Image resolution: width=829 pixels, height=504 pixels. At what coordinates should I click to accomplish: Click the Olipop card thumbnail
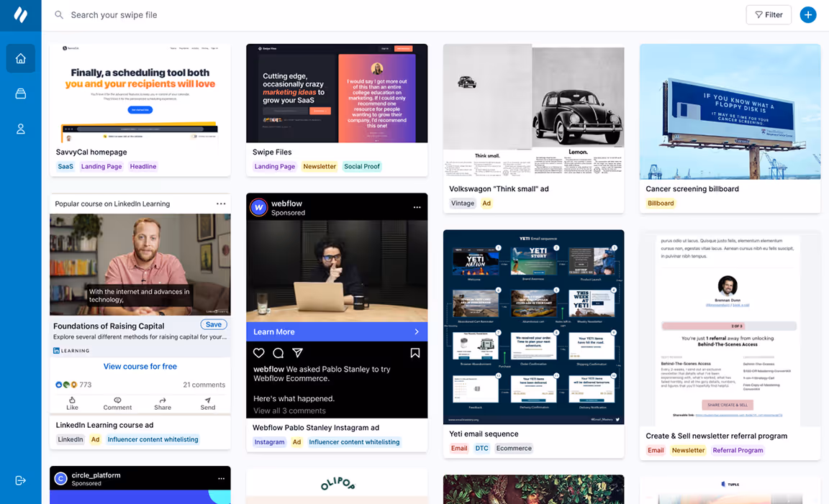pyautogui.click(x=337, y=486)
